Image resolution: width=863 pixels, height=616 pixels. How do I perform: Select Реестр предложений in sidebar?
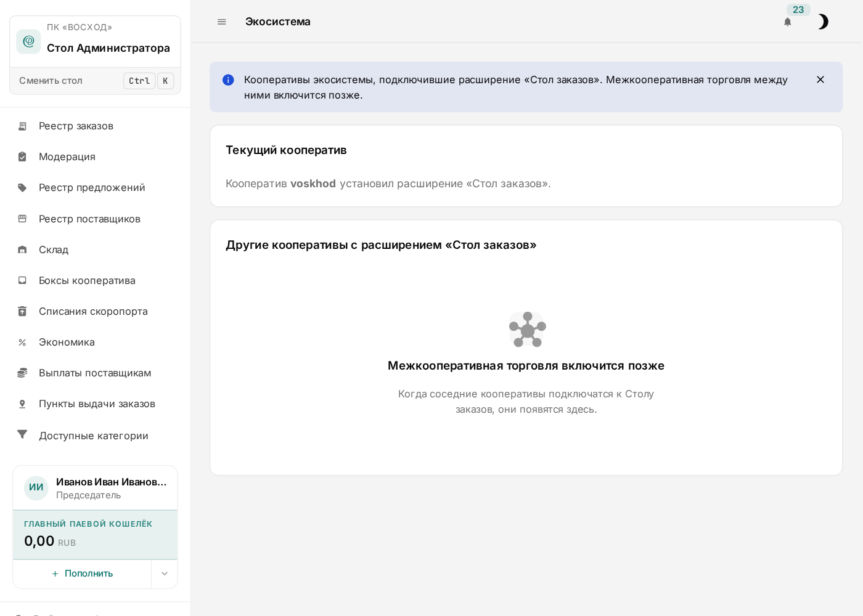95,188
